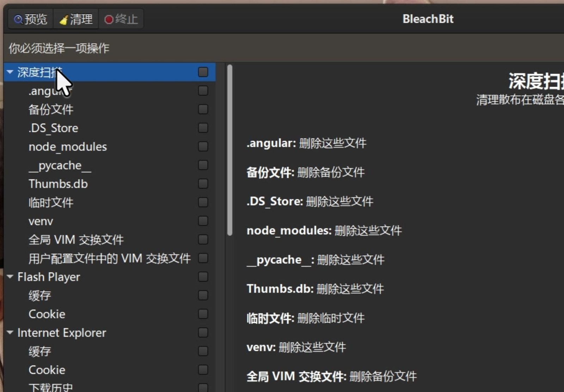The height and width of the screenshot is (392, 564).
Task: Check the __pycache__ checkbox
Action: (x=203, y=165)
